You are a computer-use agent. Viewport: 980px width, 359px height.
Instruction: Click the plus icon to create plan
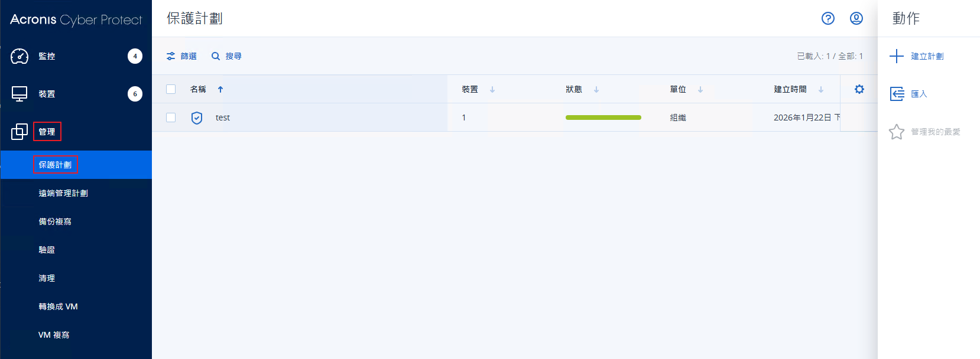[897, 56]
